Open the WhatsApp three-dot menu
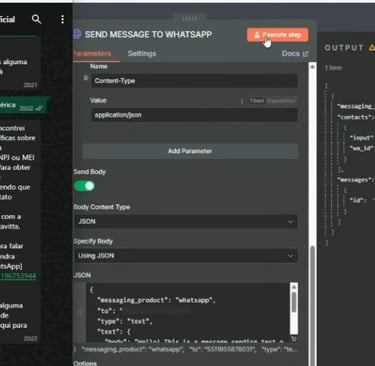This screenshot has height=366, width=375. point(62,19)
